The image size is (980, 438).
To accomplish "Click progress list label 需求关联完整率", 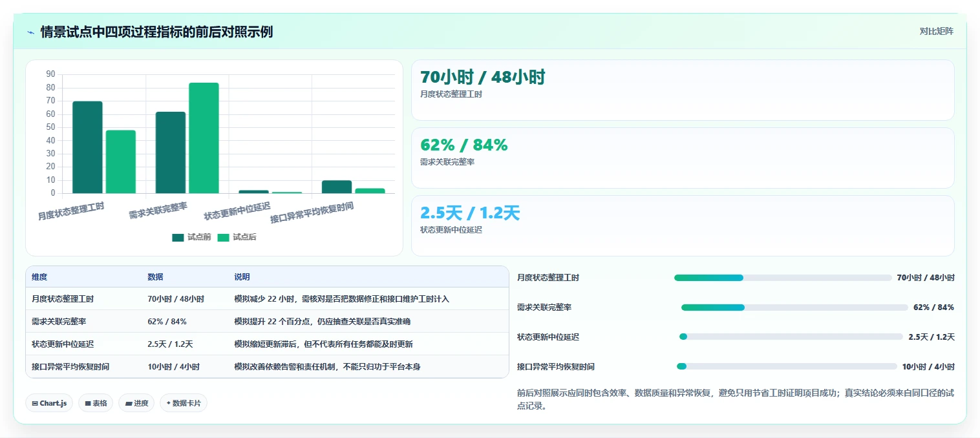I will point(544,308).
